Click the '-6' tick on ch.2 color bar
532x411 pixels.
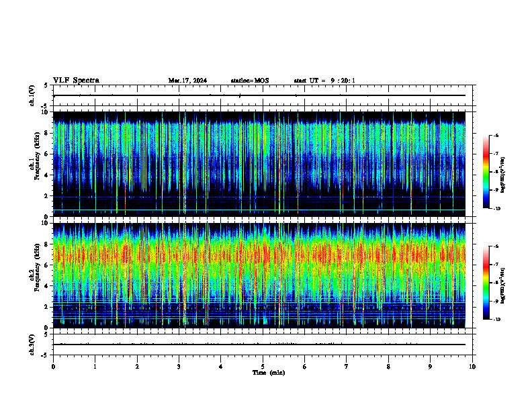pos(496,246)
